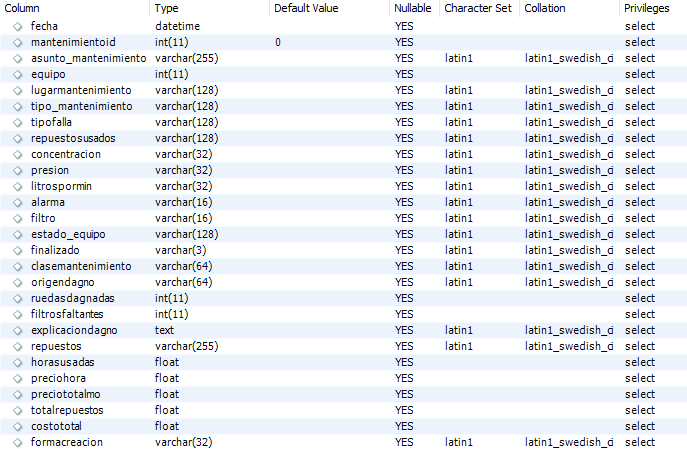Viewport: 687px width, 449px height.
Task: Click the formacreacion row name
Action: tap(67, 442)
